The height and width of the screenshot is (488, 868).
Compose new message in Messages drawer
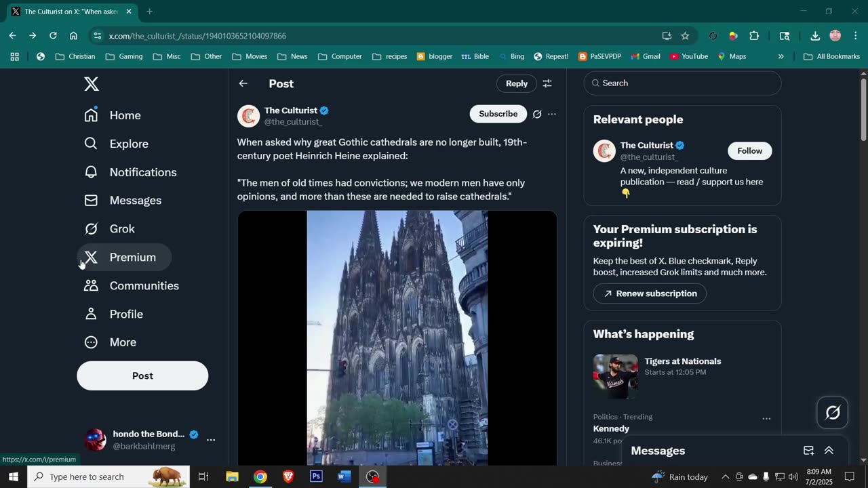point(808,451)
